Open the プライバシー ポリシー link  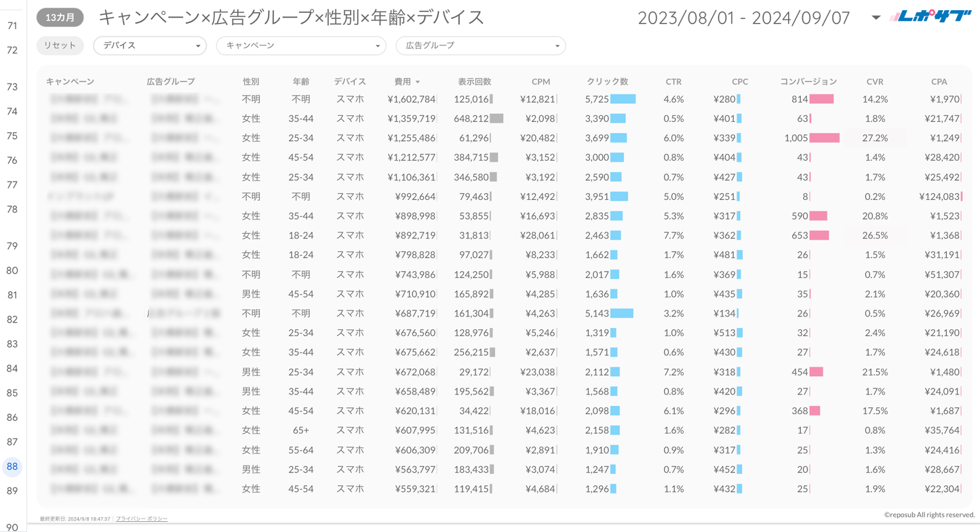(x=142, y=518)
